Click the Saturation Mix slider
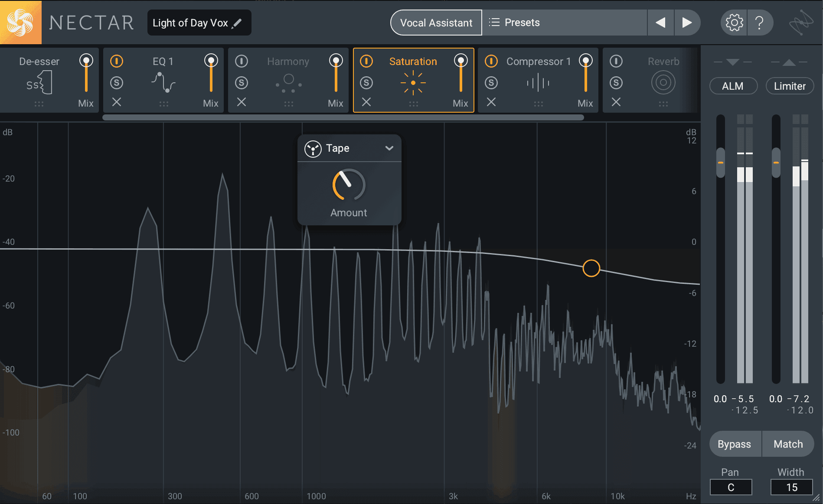 click(x=460, y=73)
